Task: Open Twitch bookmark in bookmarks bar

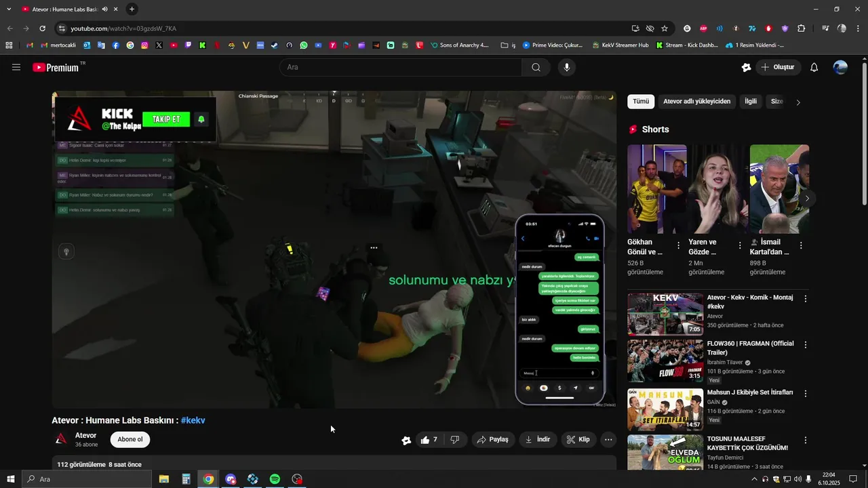Action: click(x=189, y=45)
